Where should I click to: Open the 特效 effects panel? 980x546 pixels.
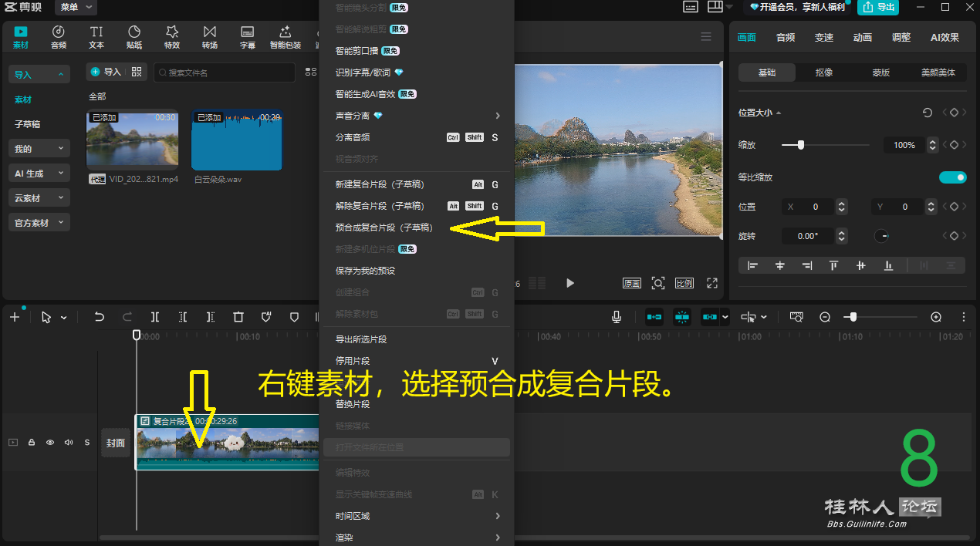tap(172, 37)
